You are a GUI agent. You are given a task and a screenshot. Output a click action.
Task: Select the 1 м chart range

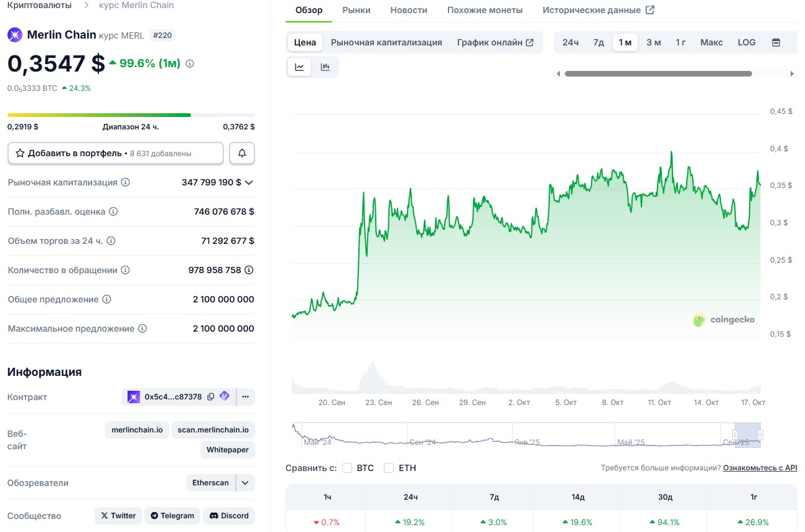(625, 42)
